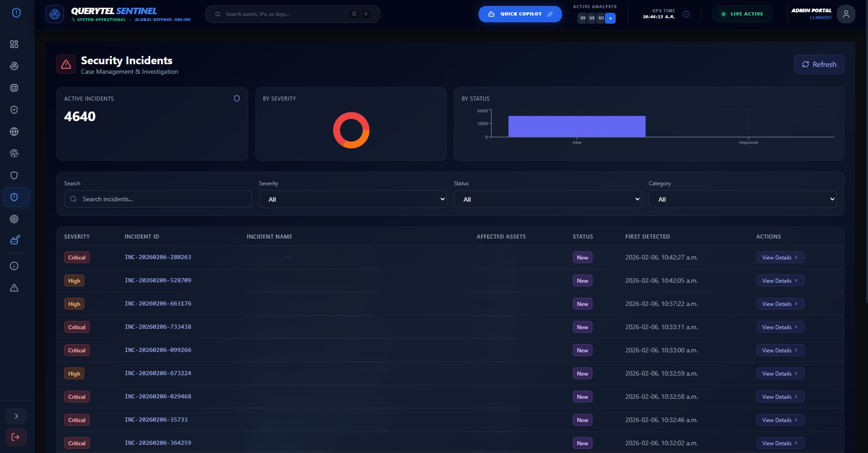Open the Quick Copilot assistant
The height and width of the screenshot is (453, 868).
(x=520, y=14)
